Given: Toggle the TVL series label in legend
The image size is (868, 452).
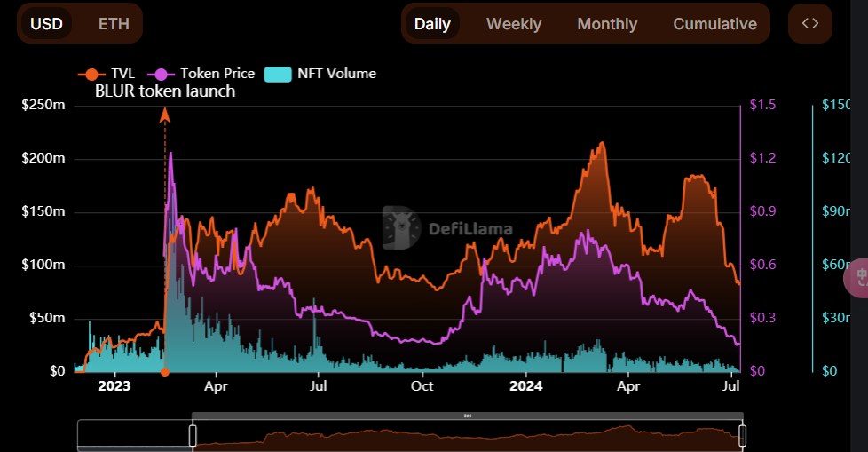Looking at the screenshot, I should pyautogui.click(x=123, y=74).
